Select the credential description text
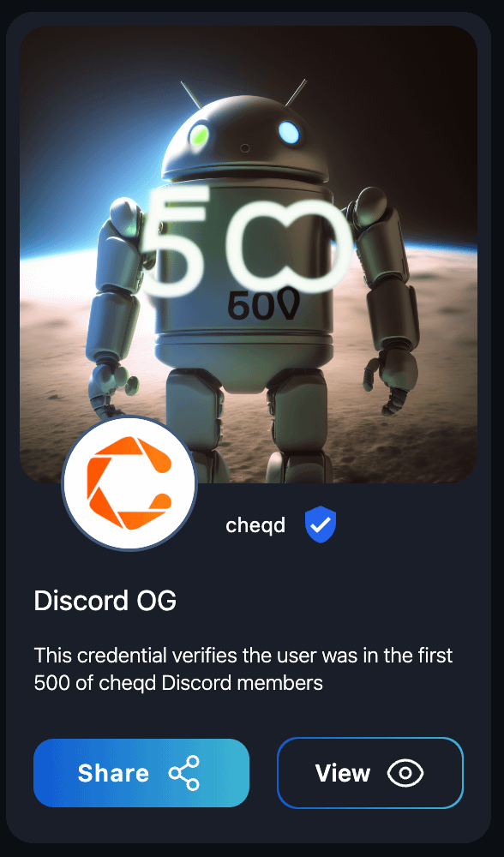Screen dimensions: 504x857 [x=243, y=668]
